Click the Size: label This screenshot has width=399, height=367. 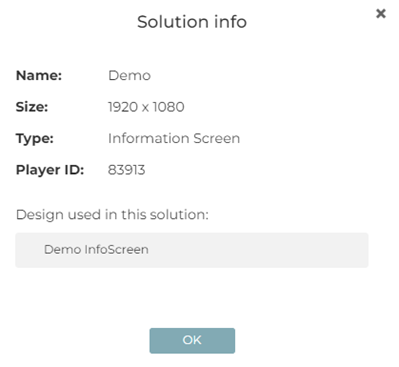pyautogui.click(x=32, y=107)
